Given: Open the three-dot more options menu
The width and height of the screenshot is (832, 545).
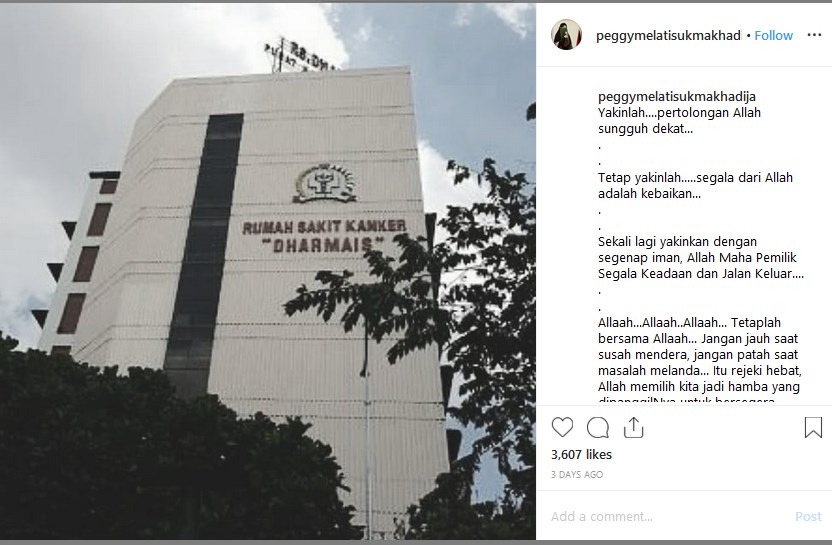Looking at the screenshot, I should pos(814,35).
